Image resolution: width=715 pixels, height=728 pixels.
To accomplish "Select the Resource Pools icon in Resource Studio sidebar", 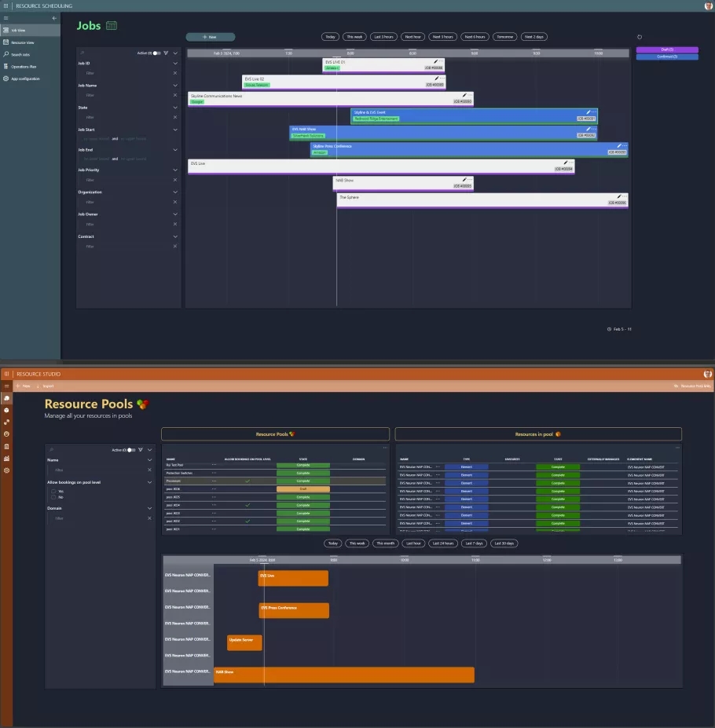I will pos(6,398).
